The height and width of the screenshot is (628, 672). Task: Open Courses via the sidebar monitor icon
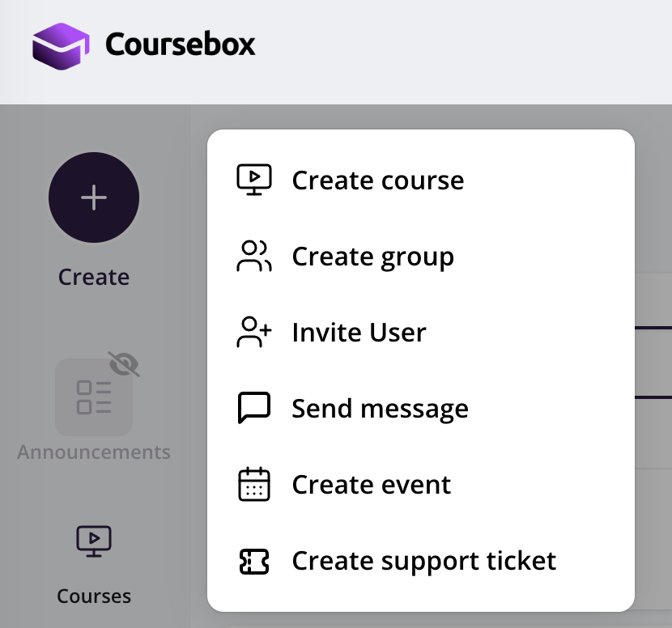pos(94,541)
